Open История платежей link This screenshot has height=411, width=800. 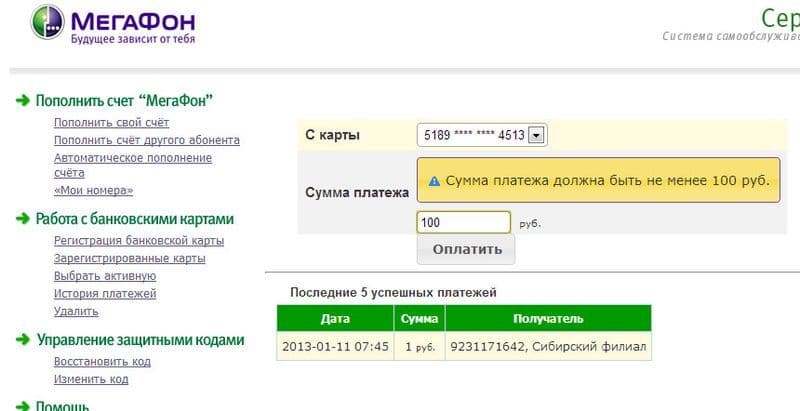(105, 294)
